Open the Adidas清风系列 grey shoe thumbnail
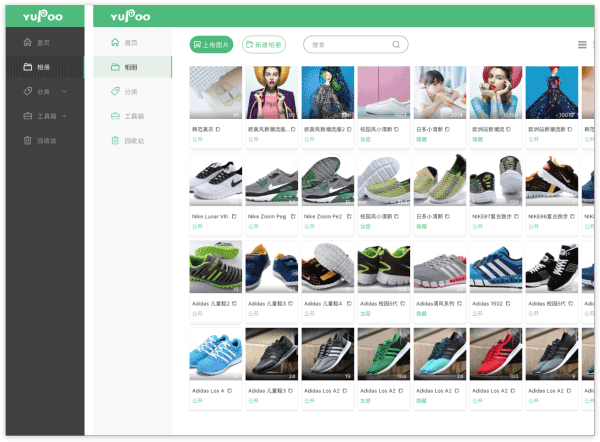This screenshot has height=442, width=600. [x=440, y=267]
